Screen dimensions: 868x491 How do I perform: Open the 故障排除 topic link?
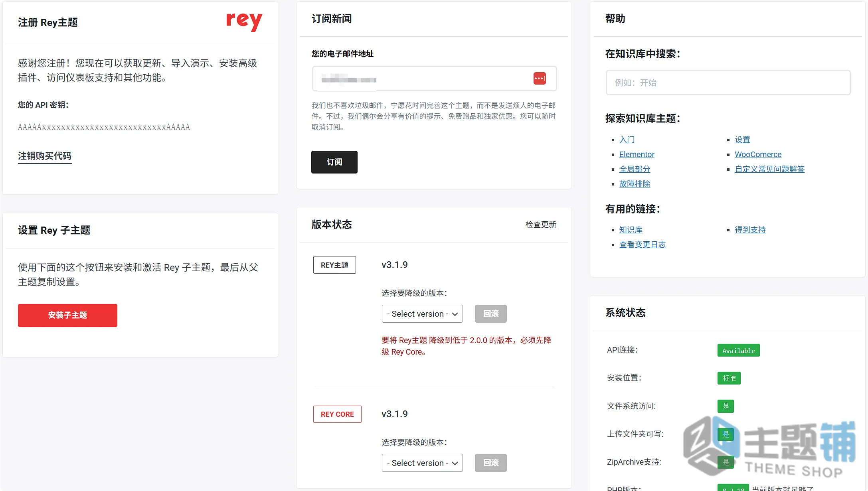pos(635,184)
